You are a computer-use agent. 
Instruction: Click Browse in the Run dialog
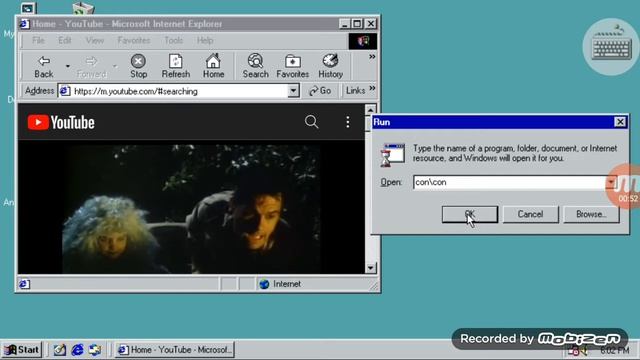[591, 214]
